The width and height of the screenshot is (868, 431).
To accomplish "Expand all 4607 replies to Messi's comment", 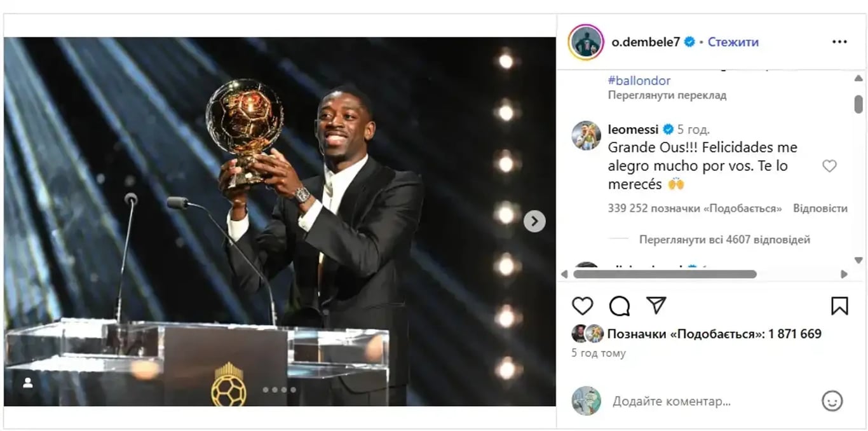I will [x=724, y=240].
